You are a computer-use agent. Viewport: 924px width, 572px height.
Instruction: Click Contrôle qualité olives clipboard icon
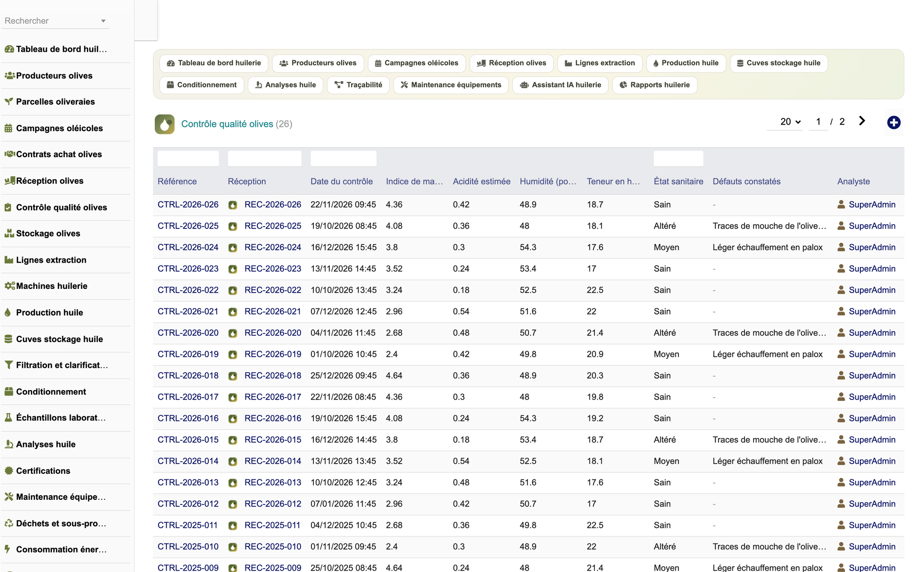pyautogui.click(x=8, y=208)
